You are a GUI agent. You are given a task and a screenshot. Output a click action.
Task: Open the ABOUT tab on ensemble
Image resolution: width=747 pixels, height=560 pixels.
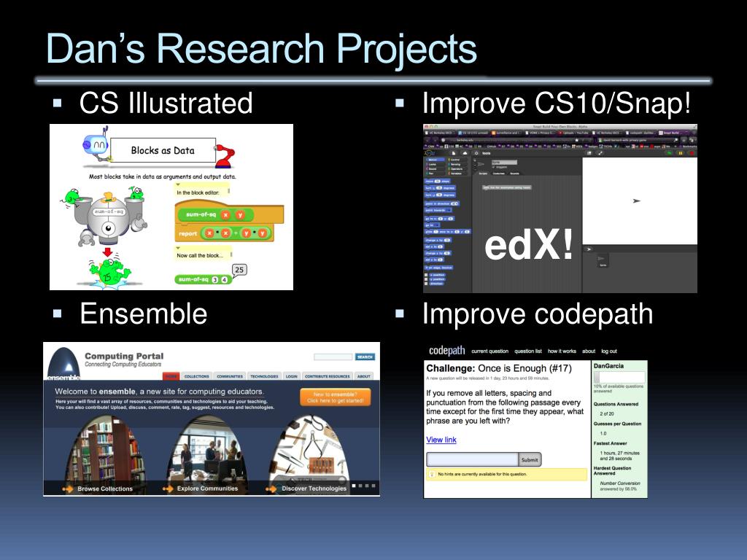coord(364,376)
